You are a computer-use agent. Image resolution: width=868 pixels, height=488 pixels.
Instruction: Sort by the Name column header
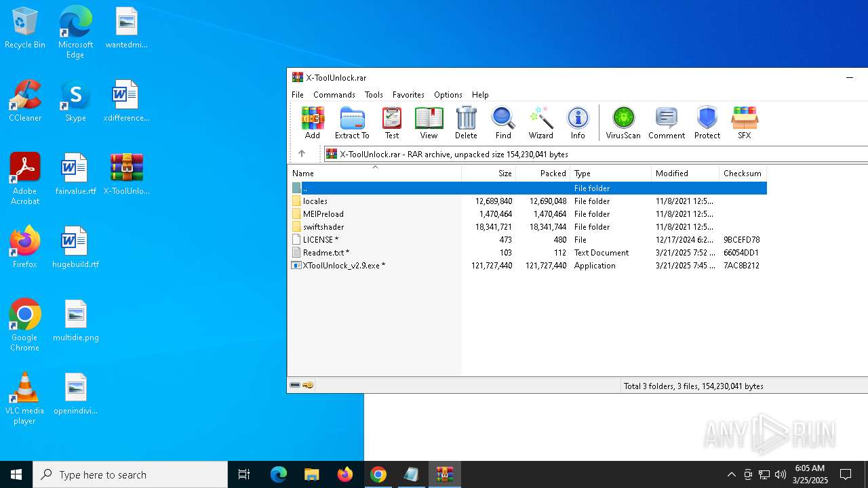tap(374, 174)
